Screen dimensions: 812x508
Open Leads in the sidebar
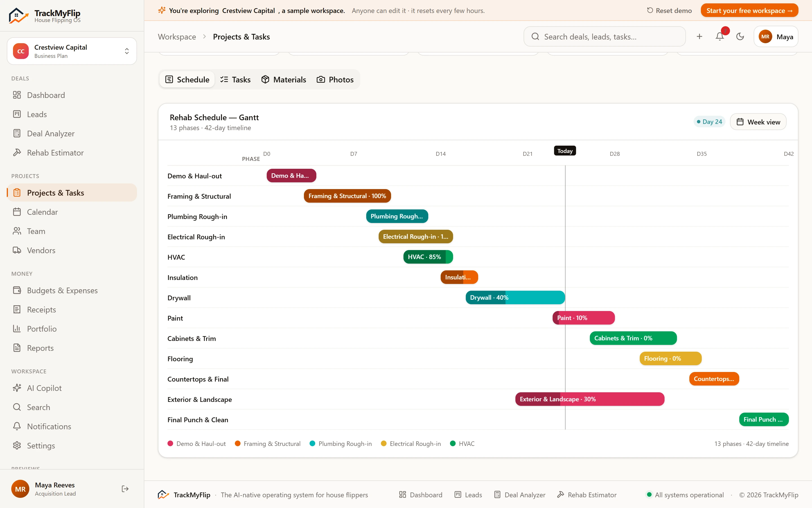click(x=72, y=114)
